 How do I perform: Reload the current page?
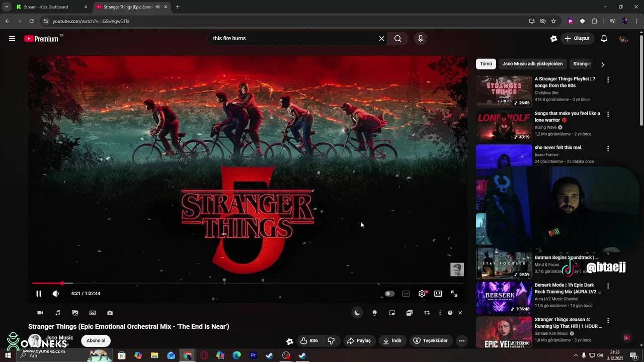point(31,21)
